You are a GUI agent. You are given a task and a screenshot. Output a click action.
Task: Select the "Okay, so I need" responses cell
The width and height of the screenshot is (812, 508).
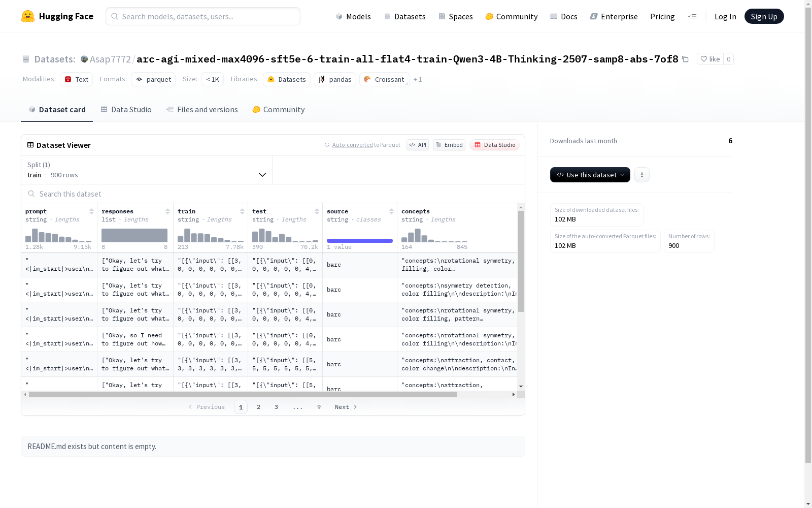click(x=135, y=339)
